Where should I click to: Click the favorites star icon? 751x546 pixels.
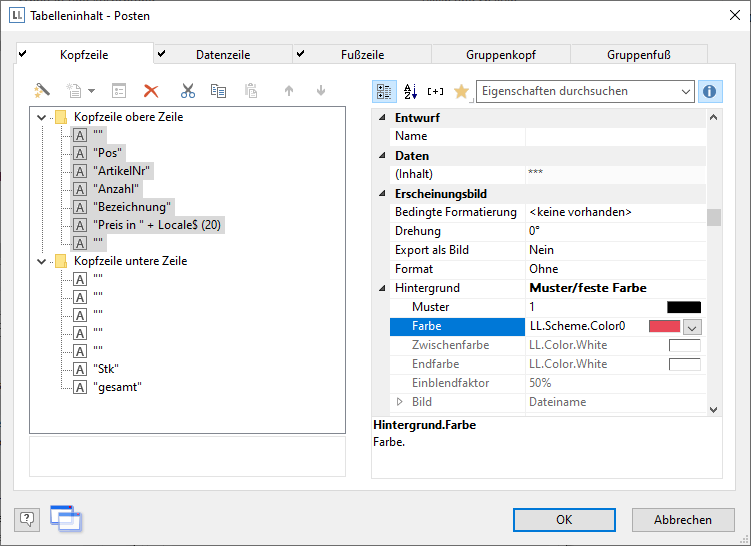pyautogui.click(x=461, y=91)
